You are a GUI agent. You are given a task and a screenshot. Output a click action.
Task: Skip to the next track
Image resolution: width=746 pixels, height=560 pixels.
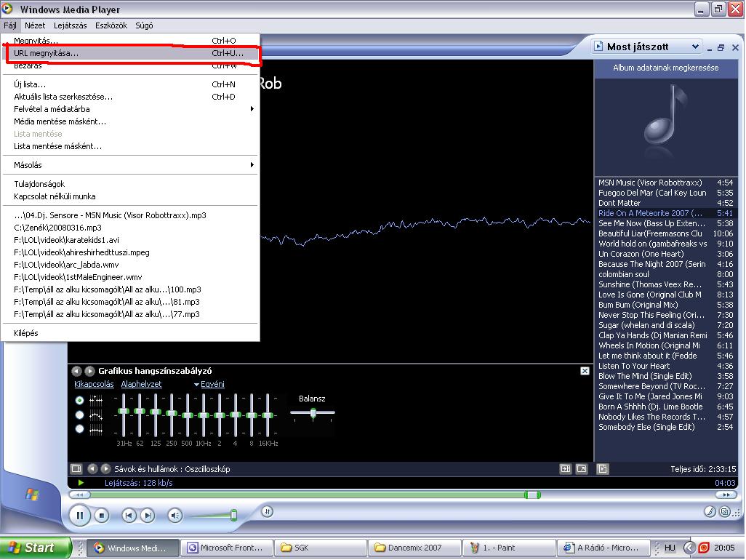point(148,516)
